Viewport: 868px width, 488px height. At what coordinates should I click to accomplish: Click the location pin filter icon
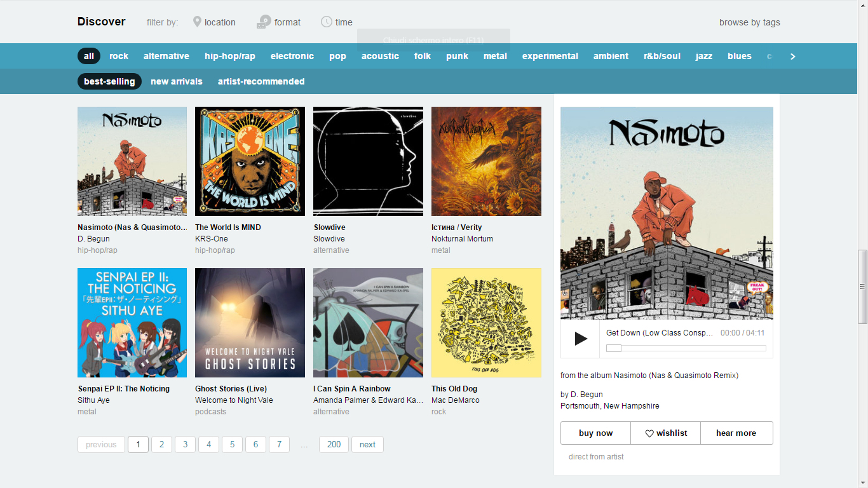click(197, 22)
